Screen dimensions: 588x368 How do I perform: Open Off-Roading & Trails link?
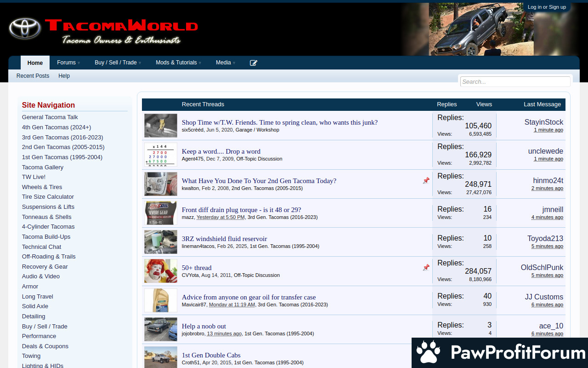(49, 257)
